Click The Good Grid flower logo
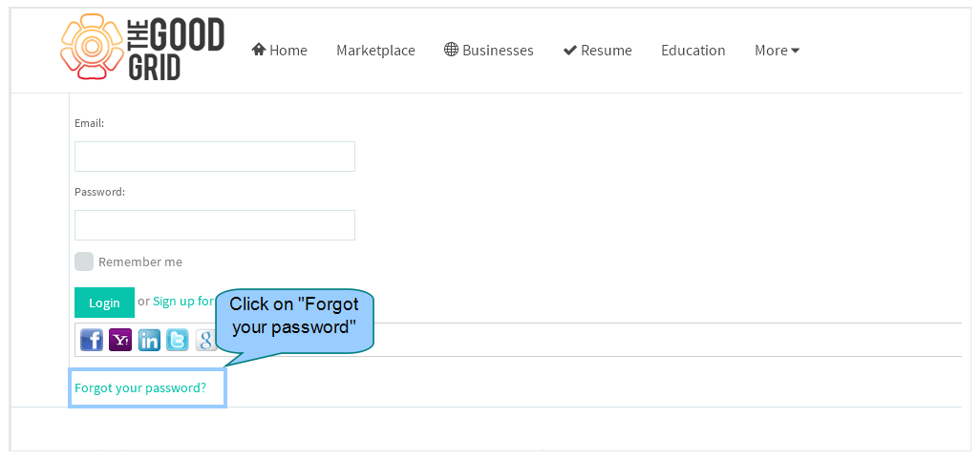This screenshot has width=980, height=460. 92,47
